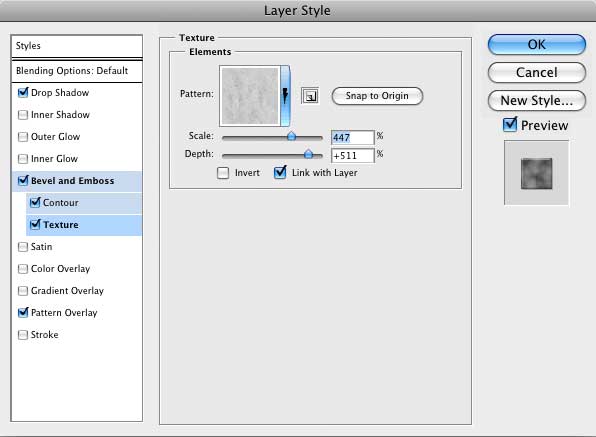596x437 pixels.
Task: Click the Scale percentage input field
Action: [x=353, y=137]
